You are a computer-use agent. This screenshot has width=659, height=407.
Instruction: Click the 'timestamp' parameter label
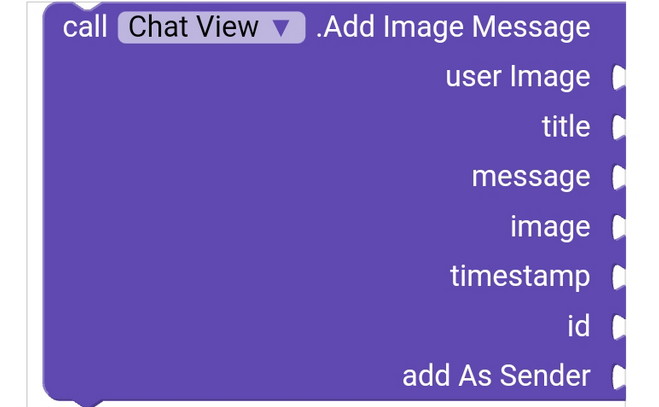coord(519,276)
